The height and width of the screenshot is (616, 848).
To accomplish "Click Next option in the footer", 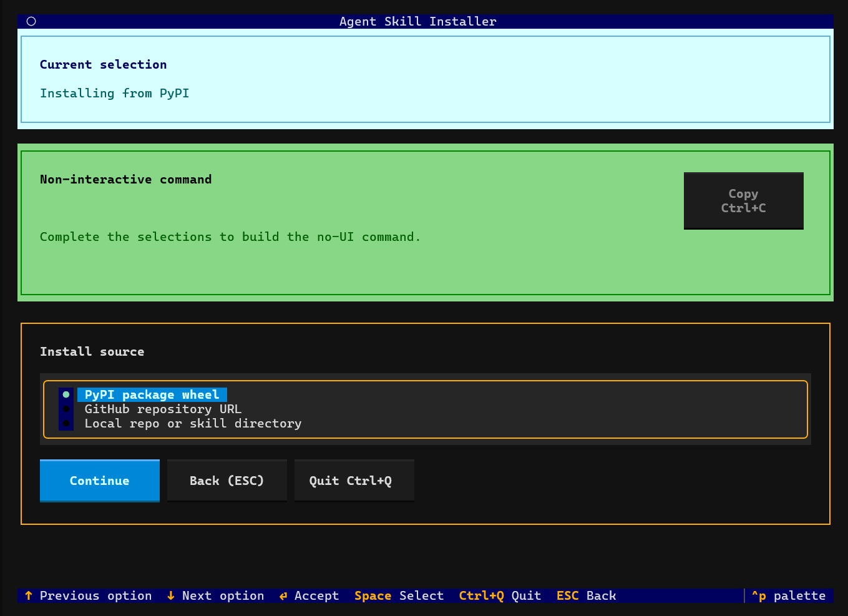I will (215, 595).
